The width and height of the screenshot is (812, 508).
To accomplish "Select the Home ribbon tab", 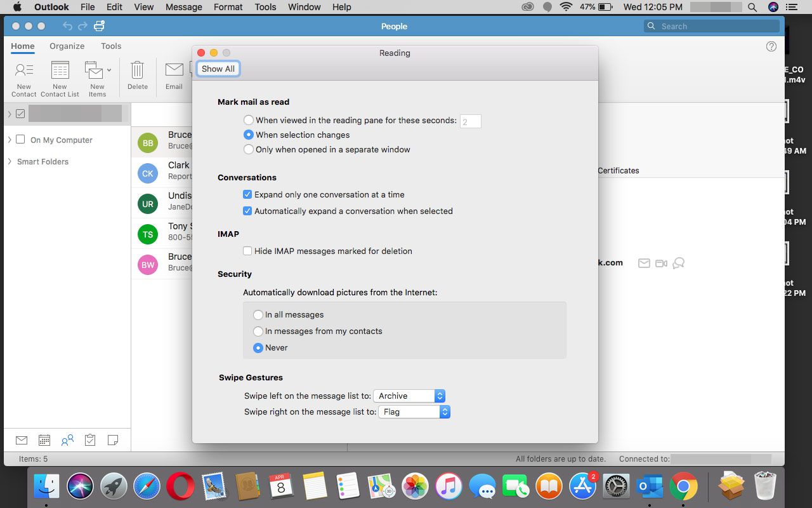I will [x=23, y=46].
